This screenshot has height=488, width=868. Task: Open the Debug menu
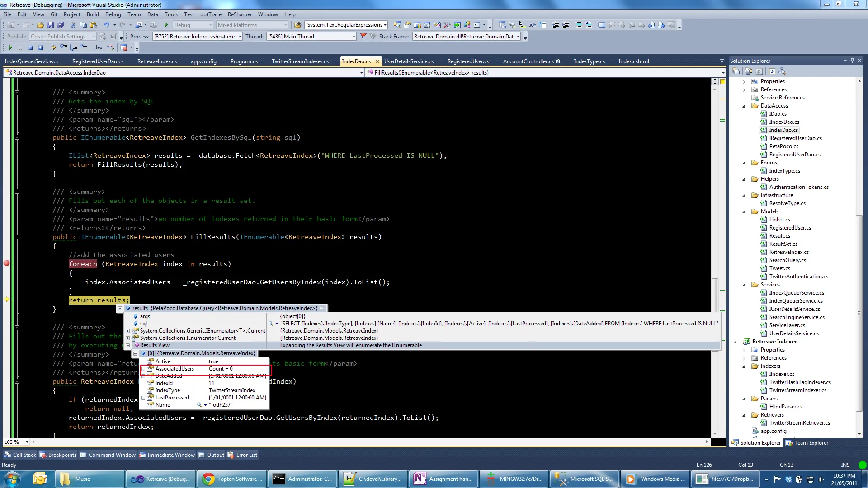(113, 14)
